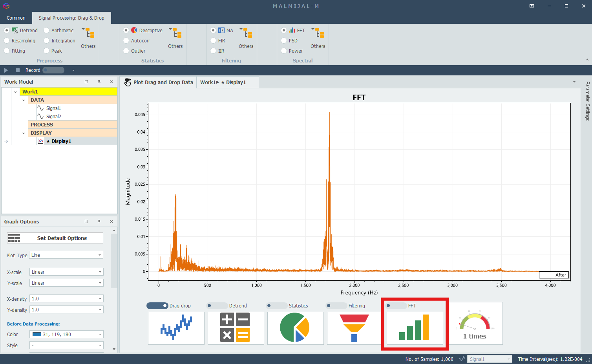Open the X-scale dropdown
This screenshot has width=592, height=364.
pos(66,272)
